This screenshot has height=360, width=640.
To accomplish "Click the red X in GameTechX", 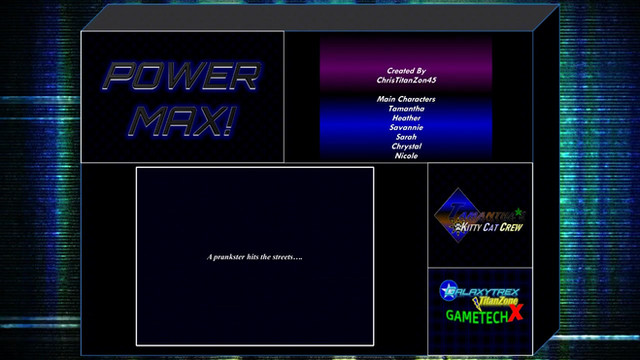I will [516, 312].
